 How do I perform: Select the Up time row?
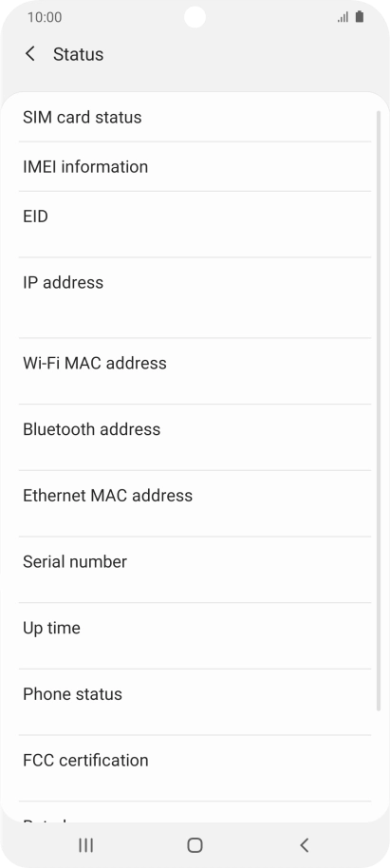pos(195,636)
